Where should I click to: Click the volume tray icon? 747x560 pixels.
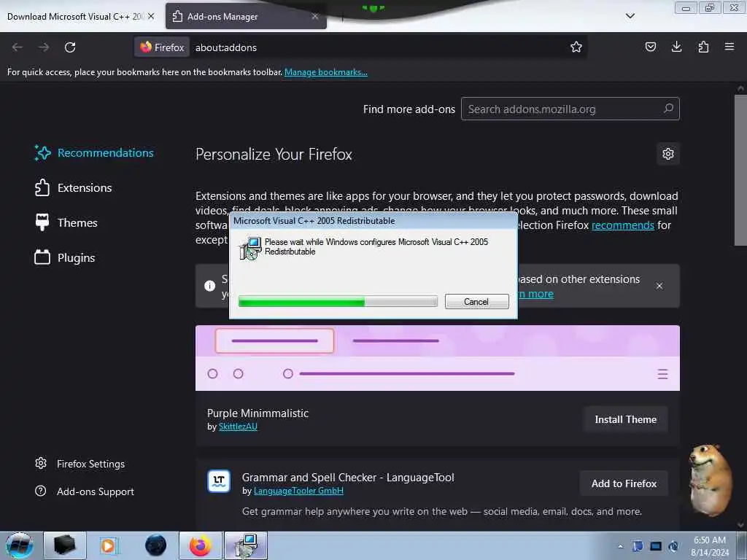click(673, 546)
